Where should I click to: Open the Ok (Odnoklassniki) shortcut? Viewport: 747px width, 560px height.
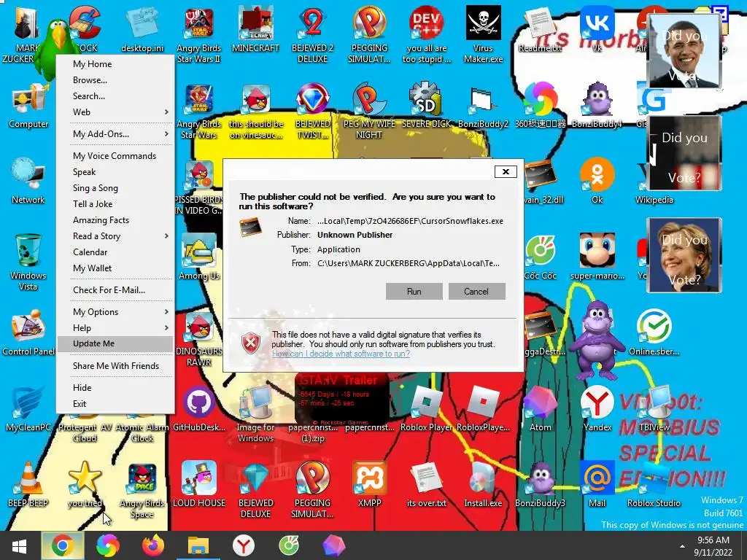coord(597,182)
